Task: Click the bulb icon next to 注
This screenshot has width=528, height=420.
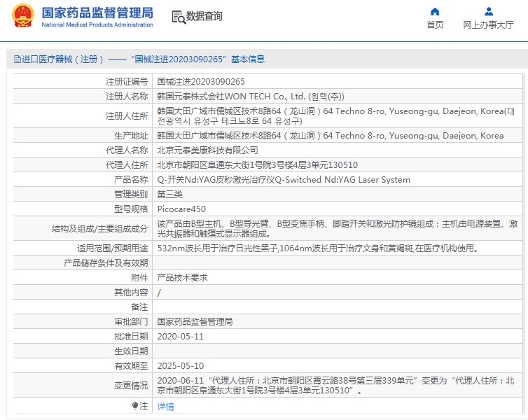Action: 135,405
